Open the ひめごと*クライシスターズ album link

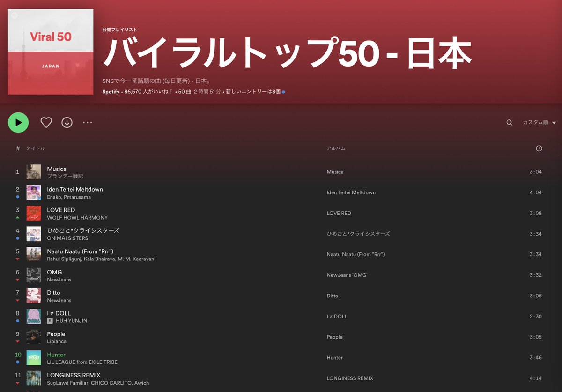point(358,234)
